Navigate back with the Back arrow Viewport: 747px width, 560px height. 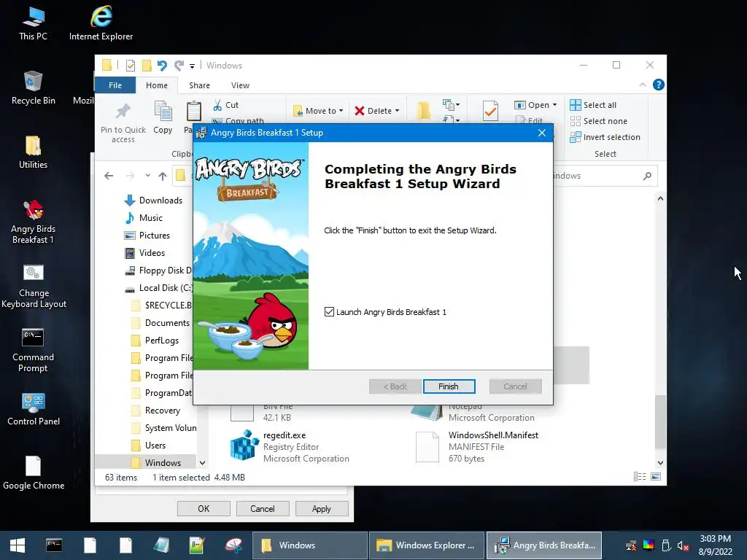[x=109, y=176]
